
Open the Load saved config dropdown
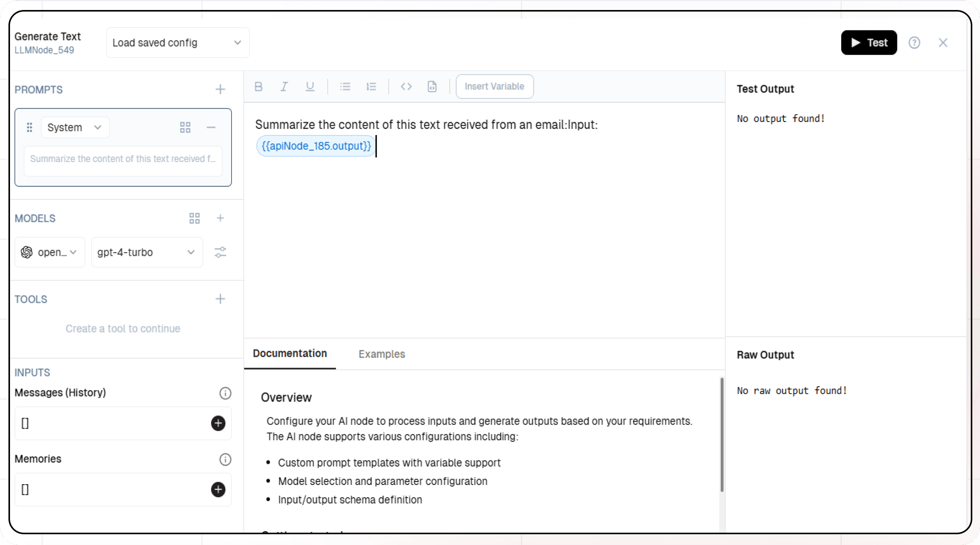pyautogui.click(x=178, y=43)
